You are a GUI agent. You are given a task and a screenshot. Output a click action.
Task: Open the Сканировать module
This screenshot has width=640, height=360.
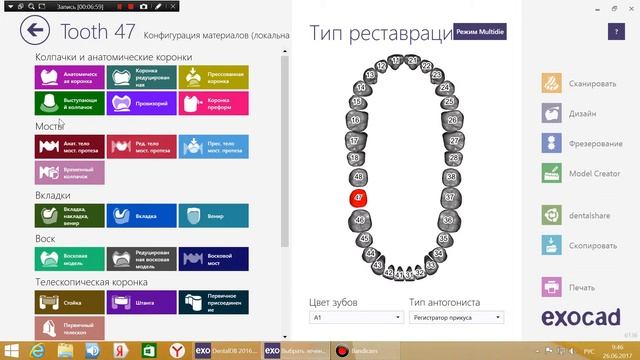click(x=579, y=83)
